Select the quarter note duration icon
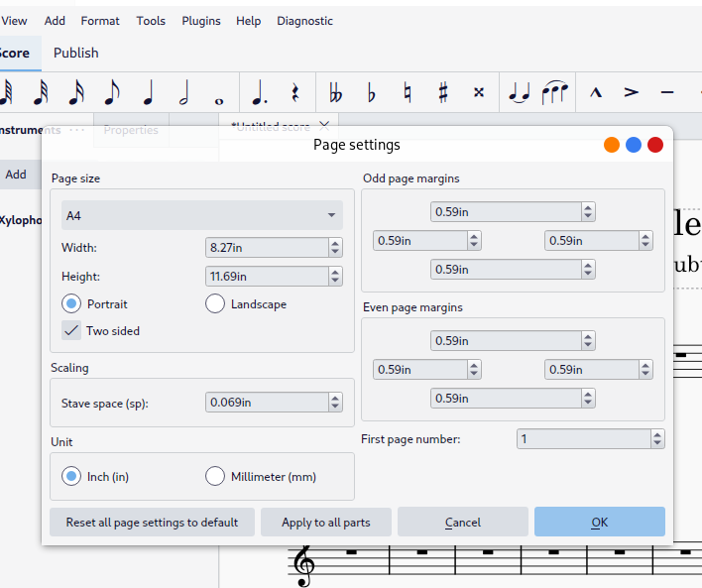 pyautogui.click(x=148, y=92)
